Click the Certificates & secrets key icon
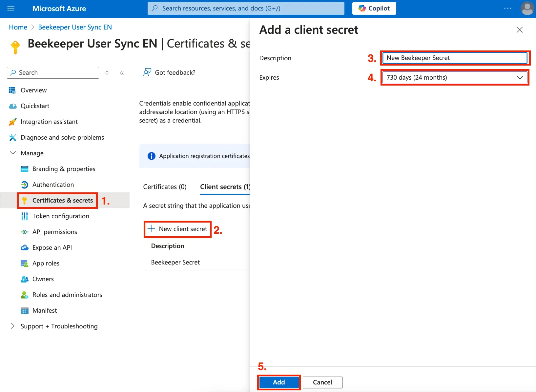This screenshot has width=536, height=392. click(x=24, y=201)
